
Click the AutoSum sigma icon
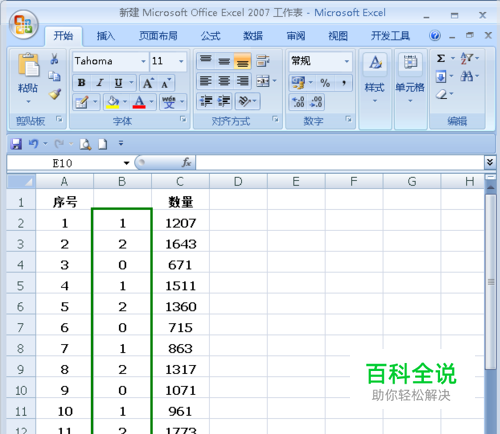[x=441, y=59]
